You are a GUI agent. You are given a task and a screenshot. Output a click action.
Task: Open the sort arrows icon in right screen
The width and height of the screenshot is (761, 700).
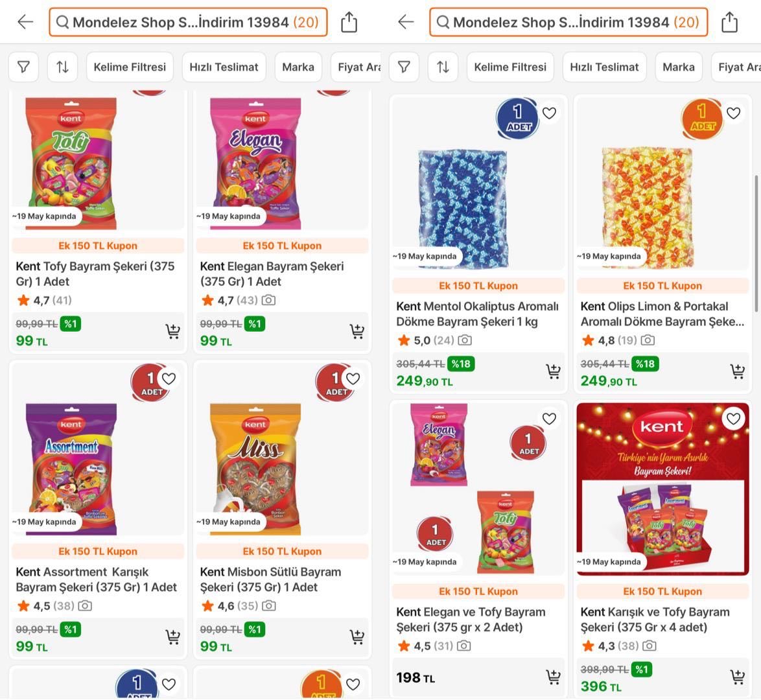(x=443, y=67)
